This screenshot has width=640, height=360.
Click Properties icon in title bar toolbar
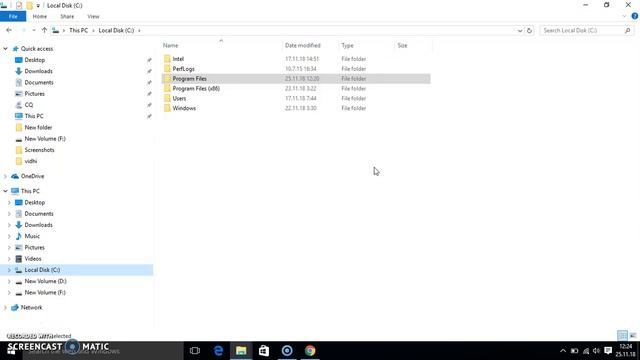coord(19,6)
